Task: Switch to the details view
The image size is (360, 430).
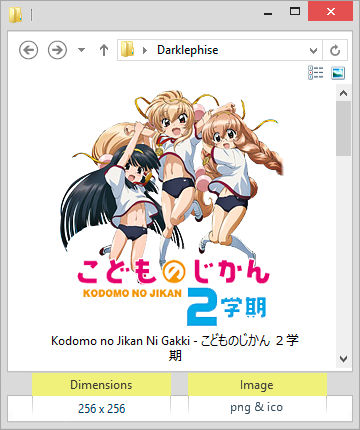Action: click(316, 72)
